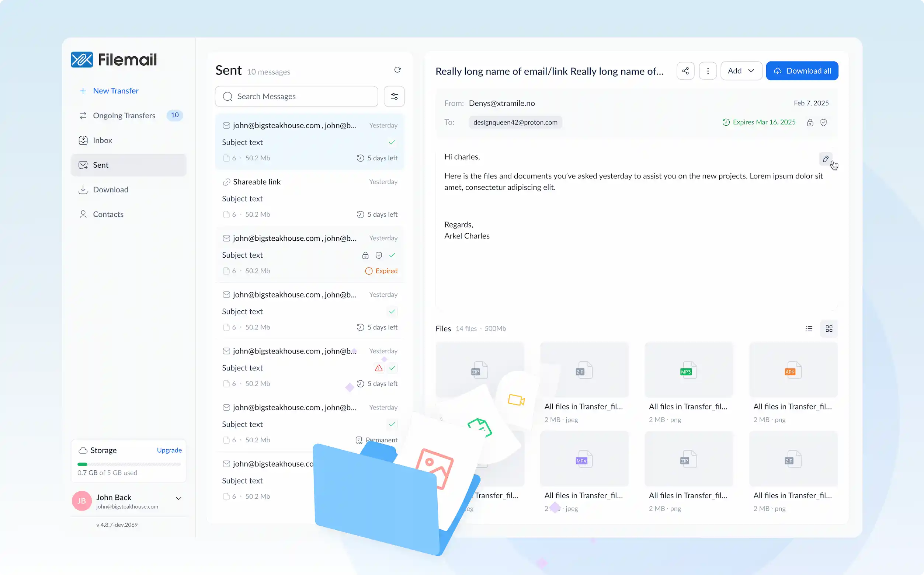Click the Upgrade storage link
The image size is (924, 575).
coord(169,450)
